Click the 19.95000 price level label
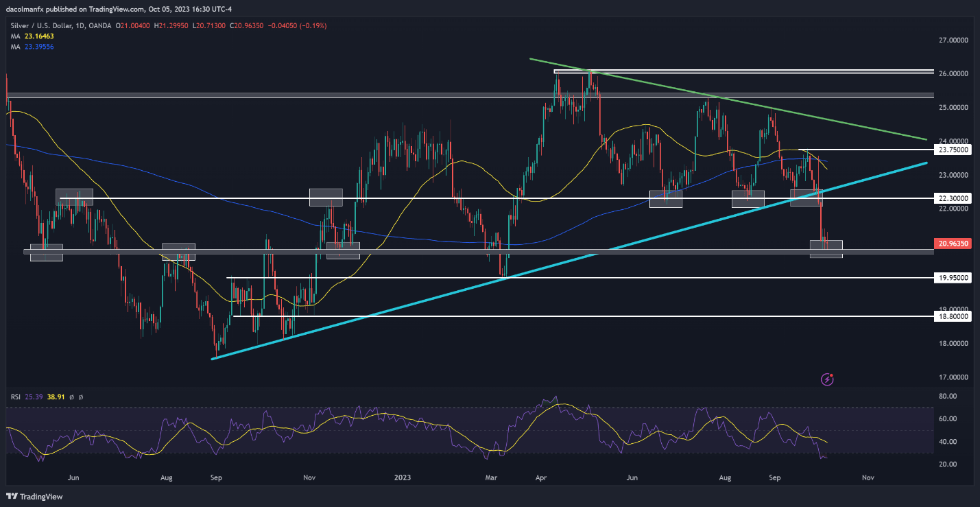 954,278
